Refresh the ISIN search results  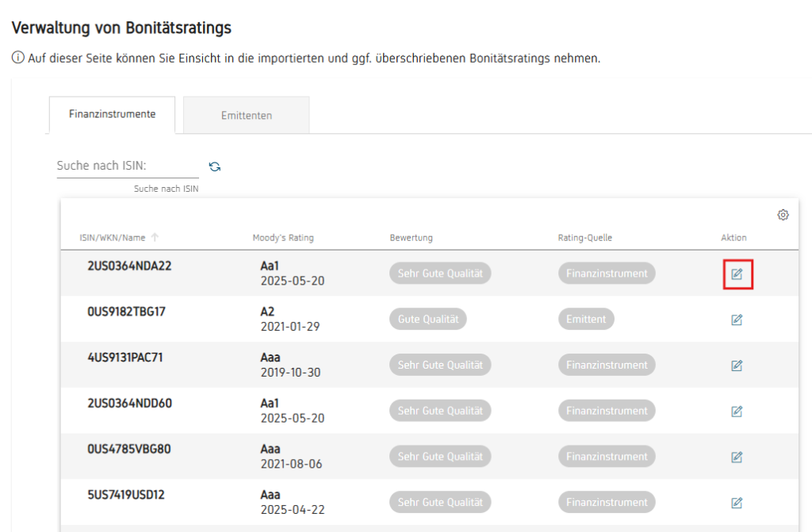(x=214, y=166)
